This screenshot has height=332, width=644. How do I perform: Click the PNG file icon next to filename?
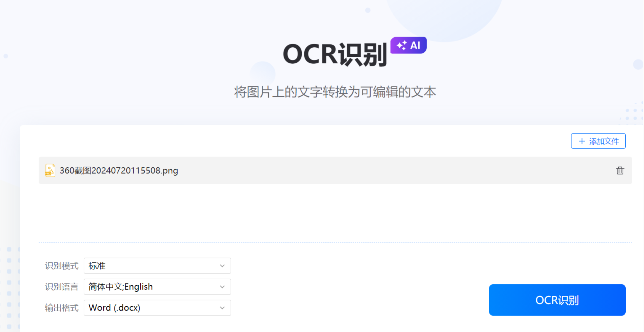coord(50,171)
